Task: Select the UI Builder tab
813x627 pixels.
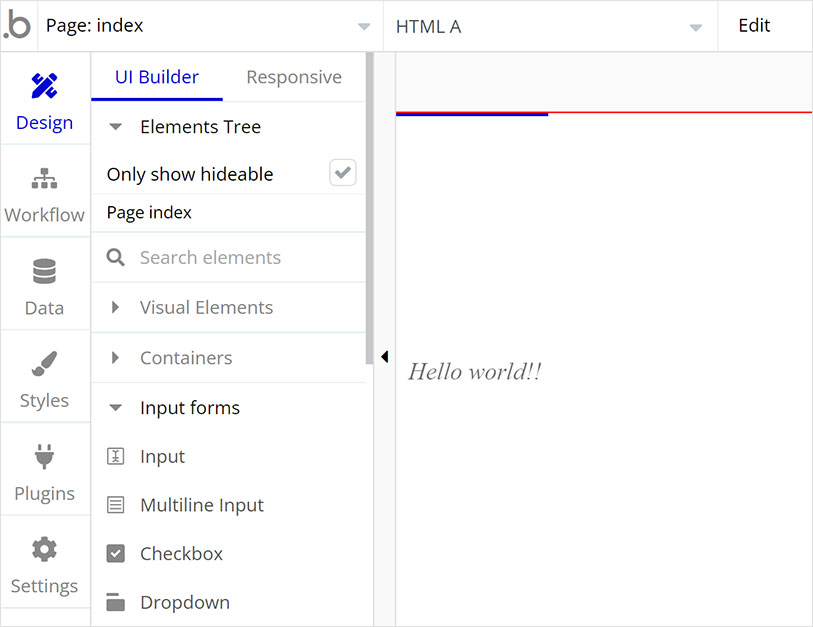Action: point(156,76)
